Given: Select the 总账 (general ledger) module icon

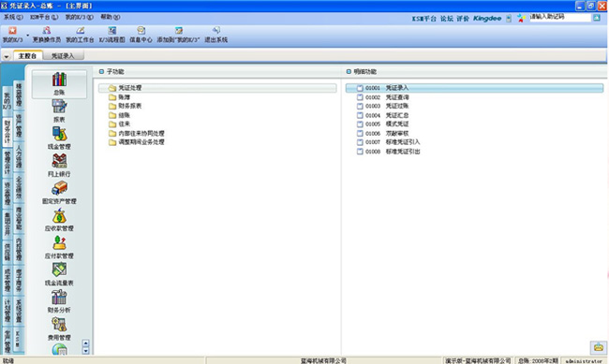Looking at the screenshot, I should point(59,84).
